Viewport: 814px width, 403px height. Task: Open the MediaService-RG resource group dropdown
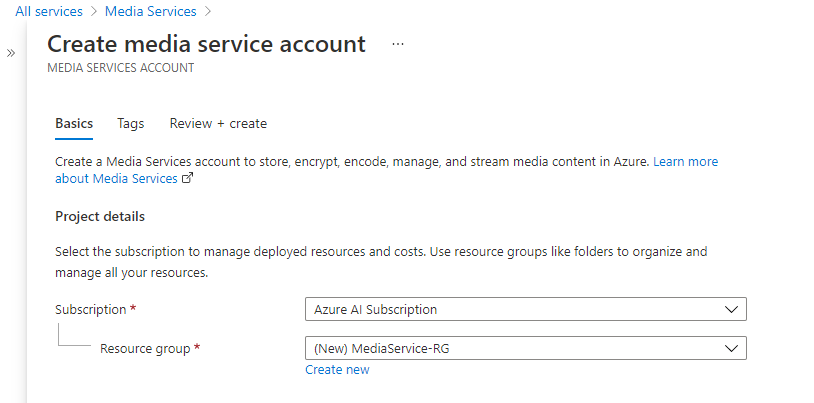click(x=525, y=348)
